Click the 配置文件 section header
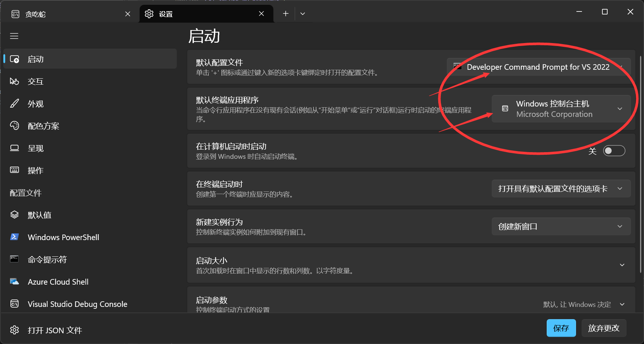 click(x=26, y=193)
